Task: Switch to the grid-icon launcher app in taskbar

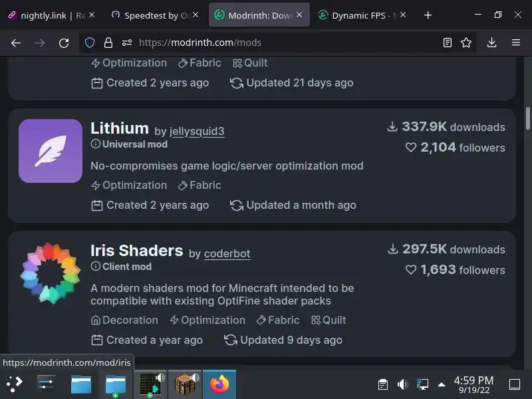Action: [x=151, y=384]
